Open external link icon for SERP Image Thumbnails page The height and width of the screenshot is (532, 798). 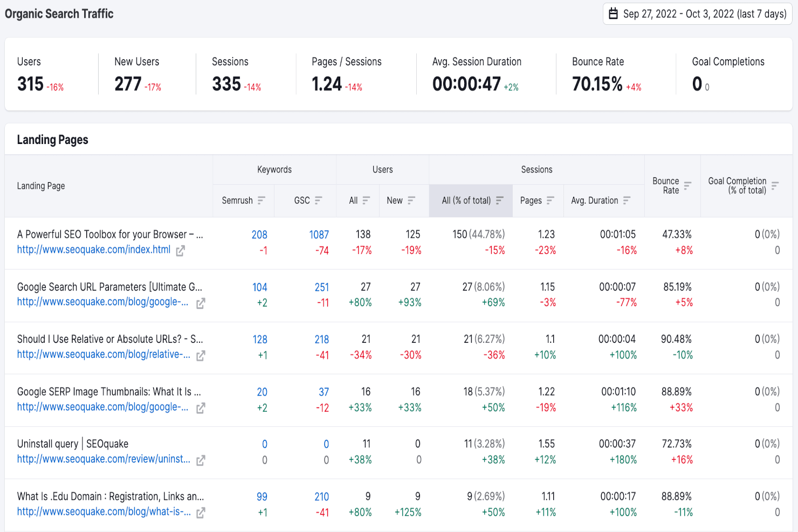click(x=201, y=408)
